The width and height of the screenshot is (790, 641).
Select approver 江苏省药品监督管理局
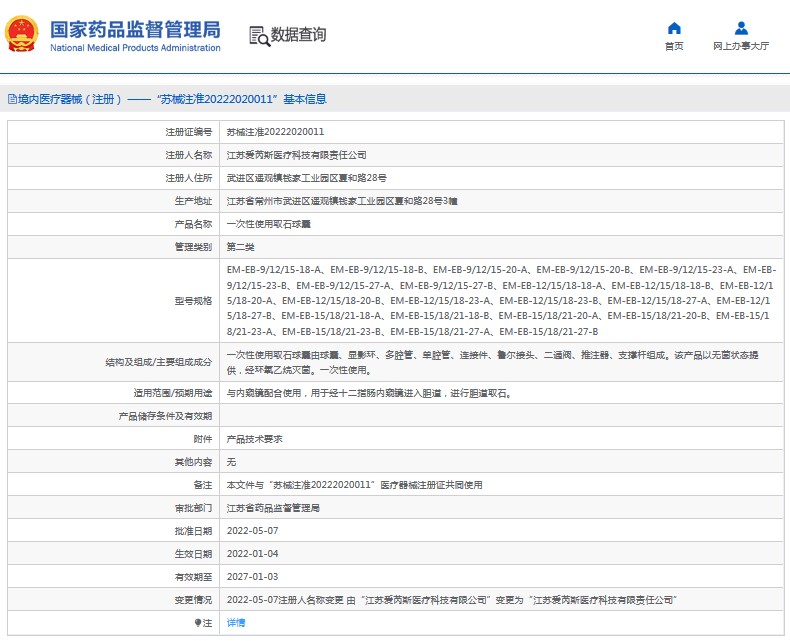click(x=273, y=508)
